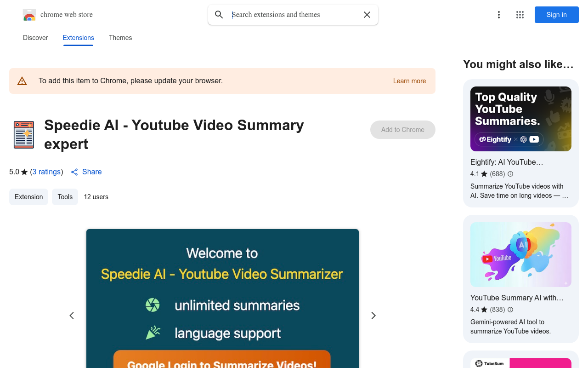Click the Extension category chip
This screenshot has height=368, width=588.
tap(28, 197)
